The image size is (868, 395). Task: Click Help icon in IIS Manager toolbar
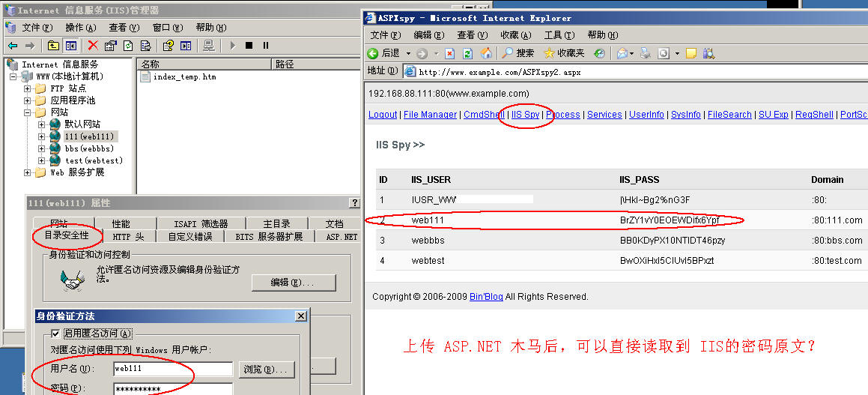(169, 46)
